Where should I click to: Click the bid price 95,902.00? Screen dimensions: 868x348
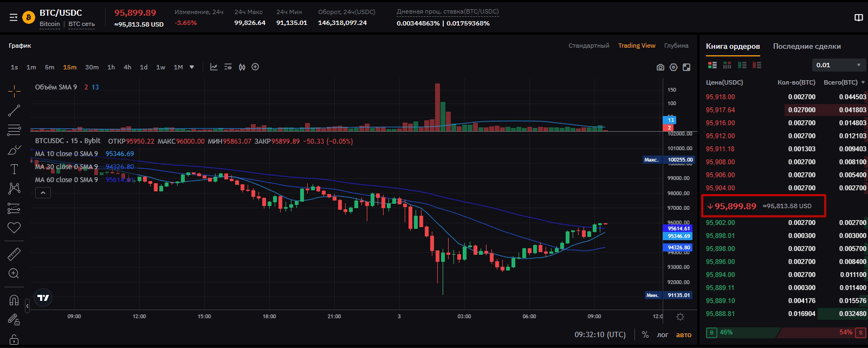point(721,223)
